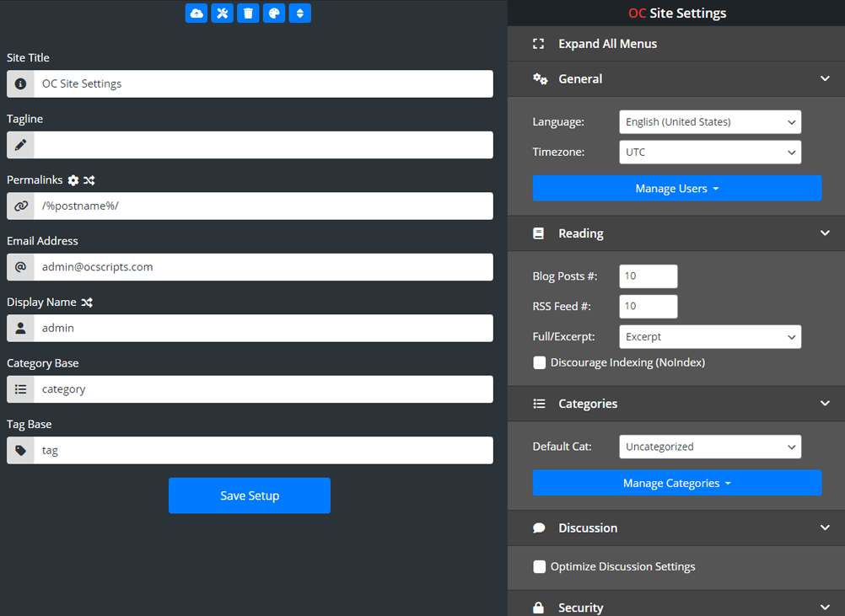845x616 pixels.
Task: Click the up-down sort arrows toolbar icon
Action: tap(299, 13)
